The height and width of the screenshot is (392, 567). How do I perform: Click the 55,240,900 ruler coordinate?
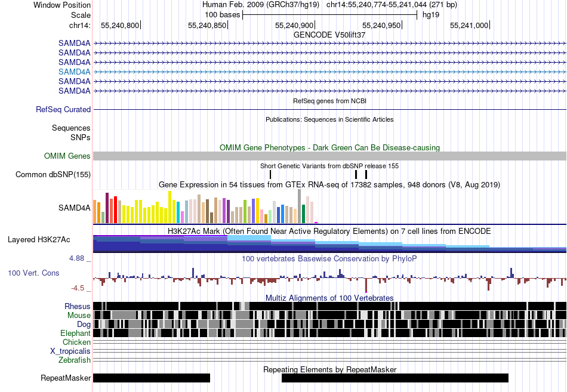(x=294, y=25)
